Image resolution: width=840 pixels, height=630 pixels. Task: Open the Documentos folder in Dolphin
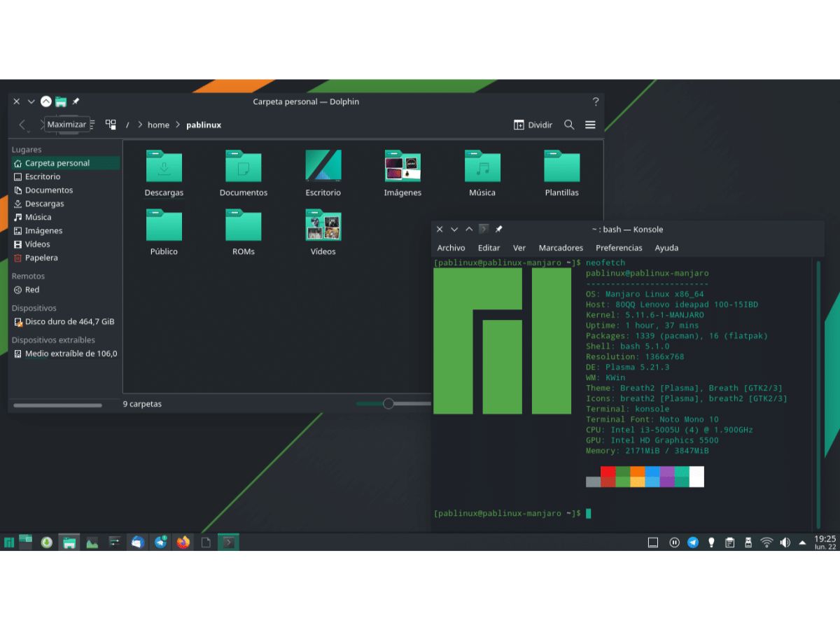point(243,166)
